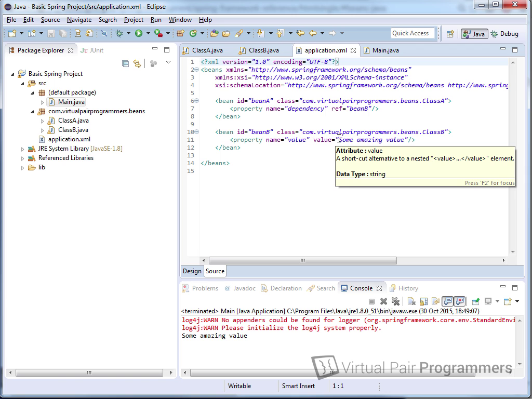Viewport: 532px width, 399px height.
Task: Click the Save icon in the toolbar
Action: coord(51,33)
